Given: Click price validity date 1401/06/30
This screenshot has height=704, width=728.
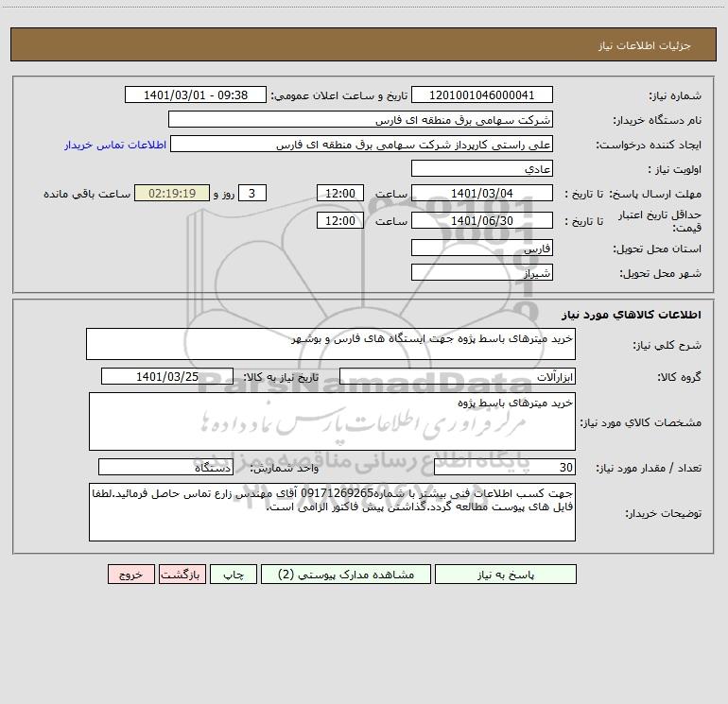Looking at the screenshot, I should pos(482,220).
